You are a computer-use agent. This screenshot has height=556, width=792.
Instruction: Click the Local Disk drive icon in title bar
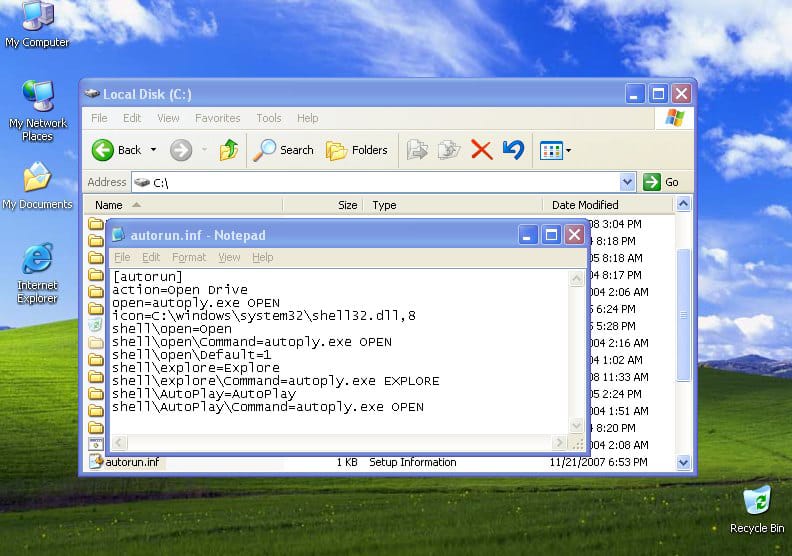point(92,93)
